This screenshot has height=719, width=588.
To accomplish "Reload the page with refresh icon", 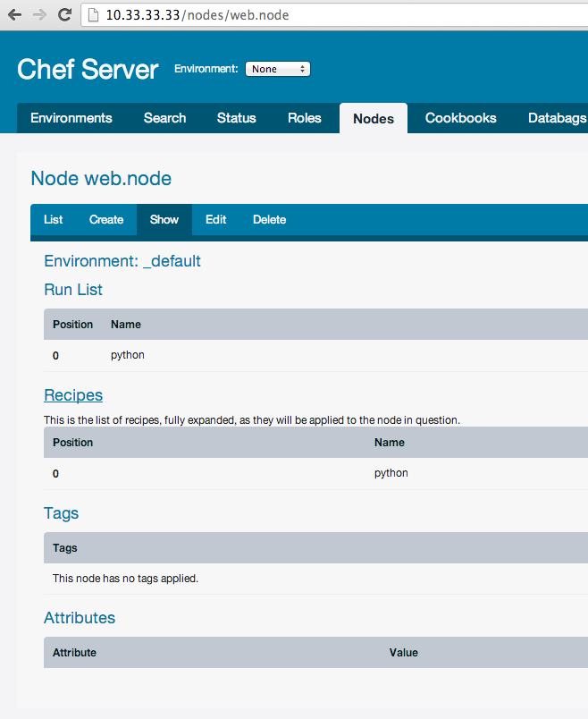I will 64,14.
